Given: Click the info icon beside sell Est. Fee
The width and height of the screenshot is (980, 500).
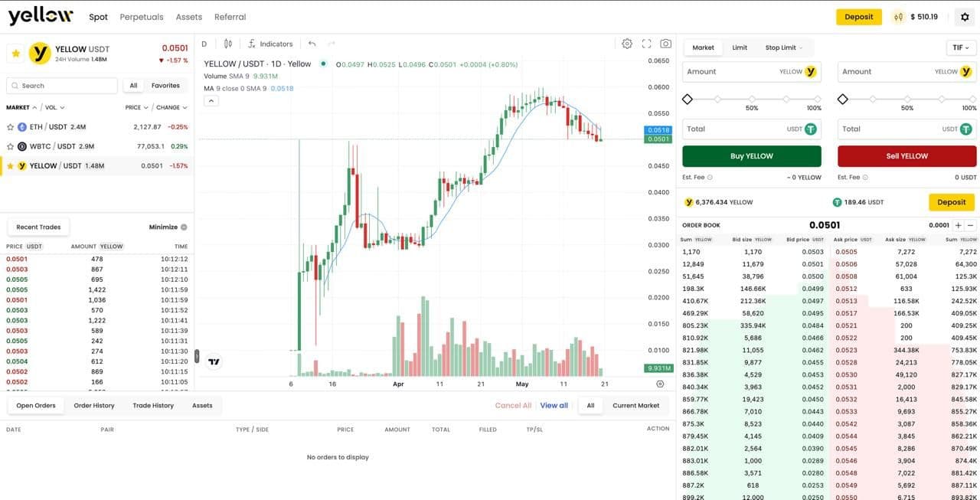Looking at the screenshot, I should [x=865, y=177].
